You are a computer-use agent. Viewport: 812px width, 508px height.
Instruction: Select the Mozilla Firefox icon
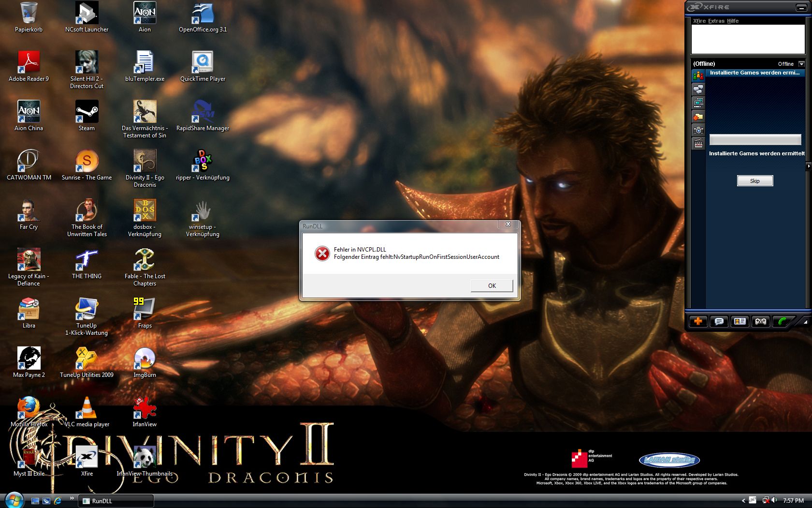[29, 412]
